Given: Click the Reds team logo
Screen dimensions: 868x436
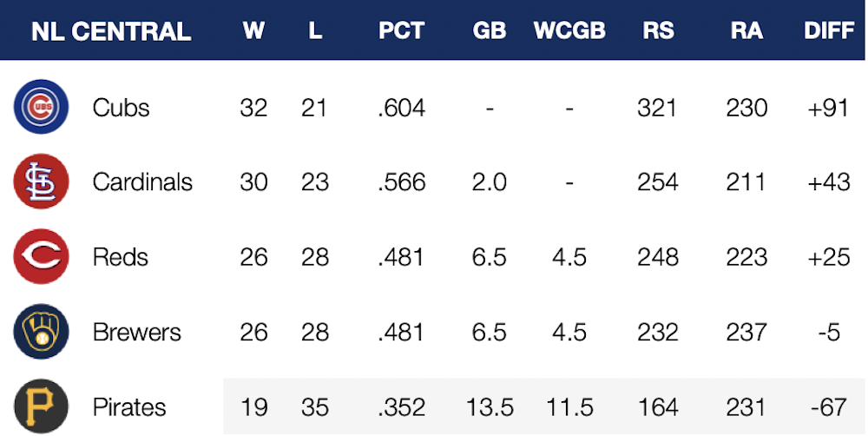Looking at the screenshot, I should coord(41,257).
